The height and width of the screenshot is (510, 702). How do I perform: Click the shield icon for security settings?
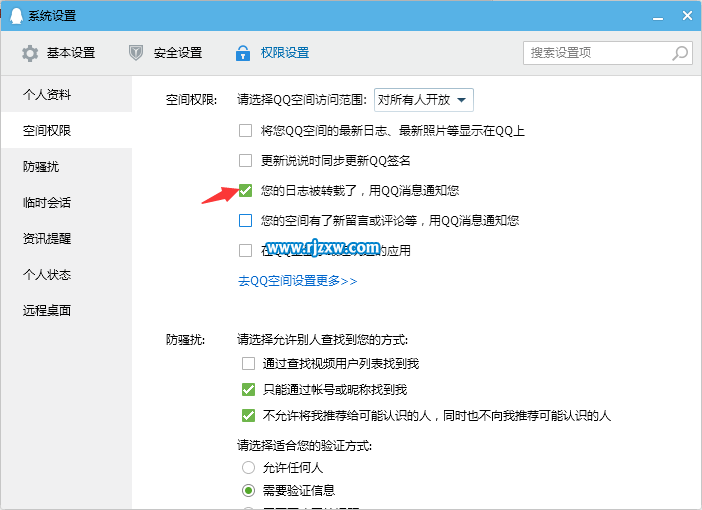point(136,53)
